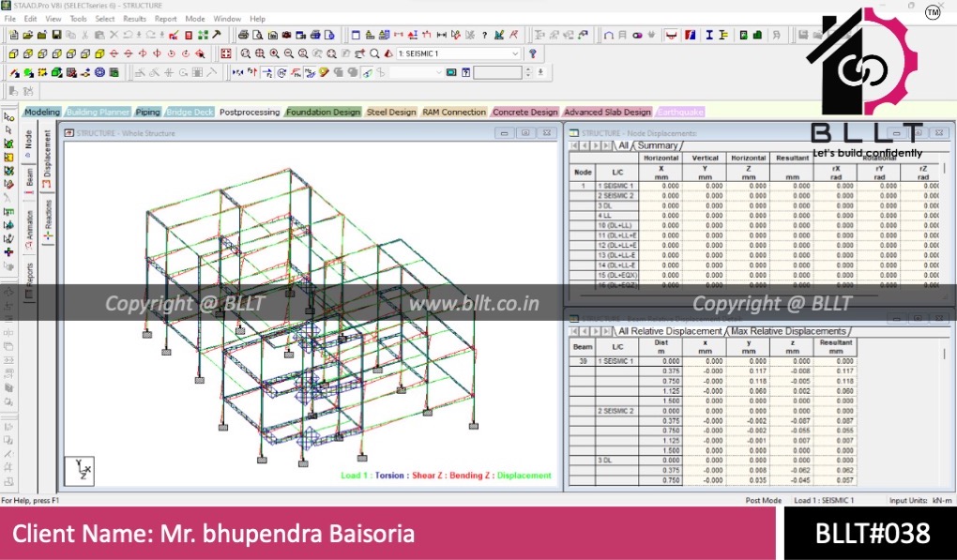This screenshot has height=560, width=957.
Task: Click the blue I-beam section icon
Action: (x=709, y=36)
